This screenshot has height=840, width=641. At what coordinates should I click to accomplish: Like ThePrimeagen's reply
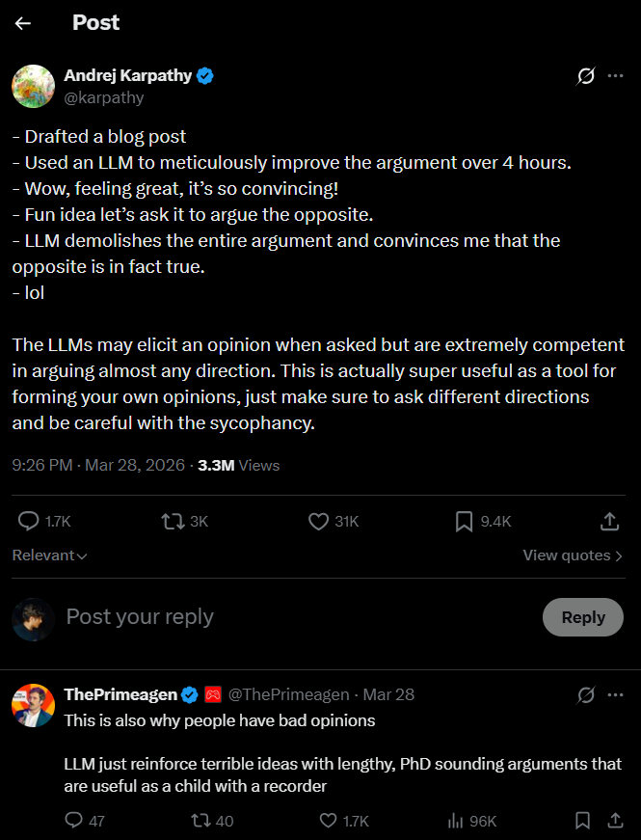coord(327,821)
